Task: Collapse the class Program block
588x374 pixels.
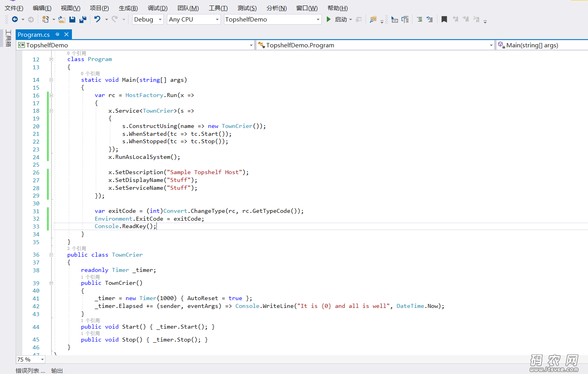Action: (x=51, y=59)
